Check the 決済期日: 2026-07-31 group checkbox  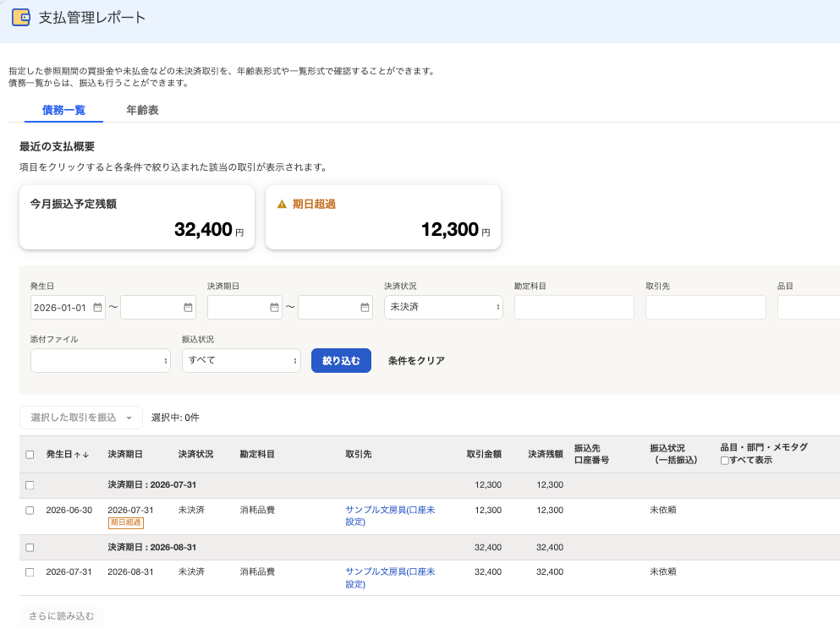30,485
